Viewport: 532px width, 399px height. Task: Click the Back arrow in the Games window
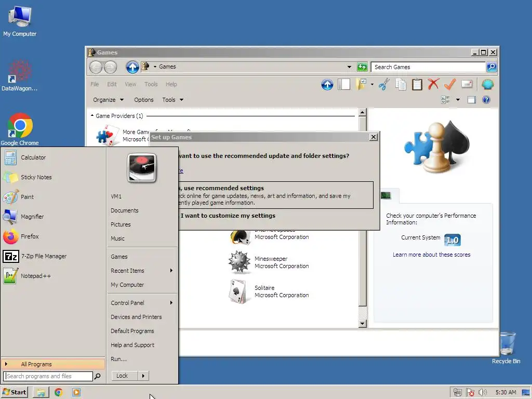96,67
